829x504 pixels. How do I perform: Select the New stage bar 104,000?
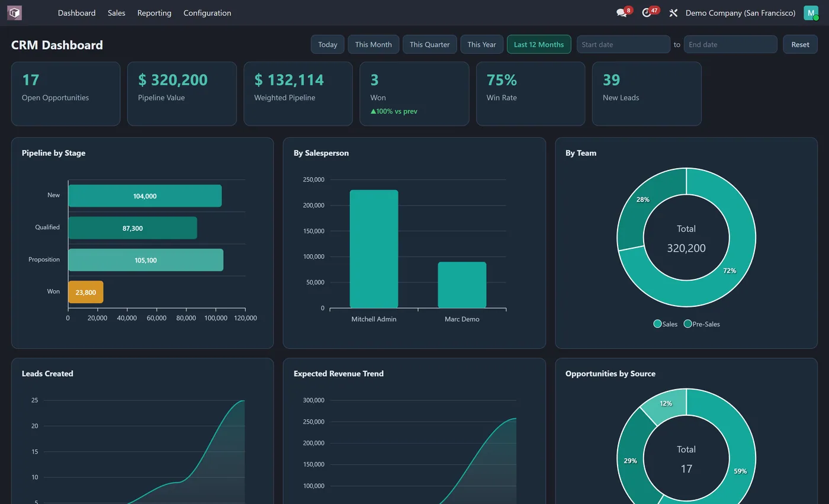point(144,196)
